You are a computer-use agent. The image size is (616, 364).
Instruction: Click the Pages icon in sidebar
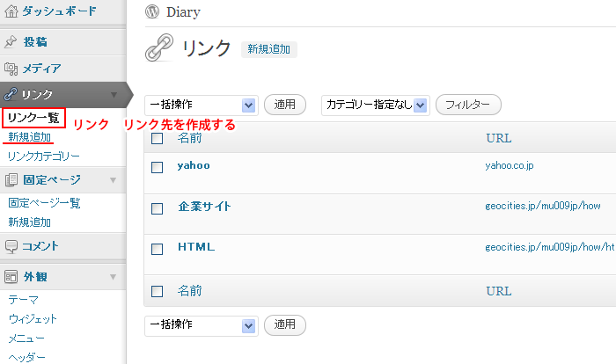[11, 180]
